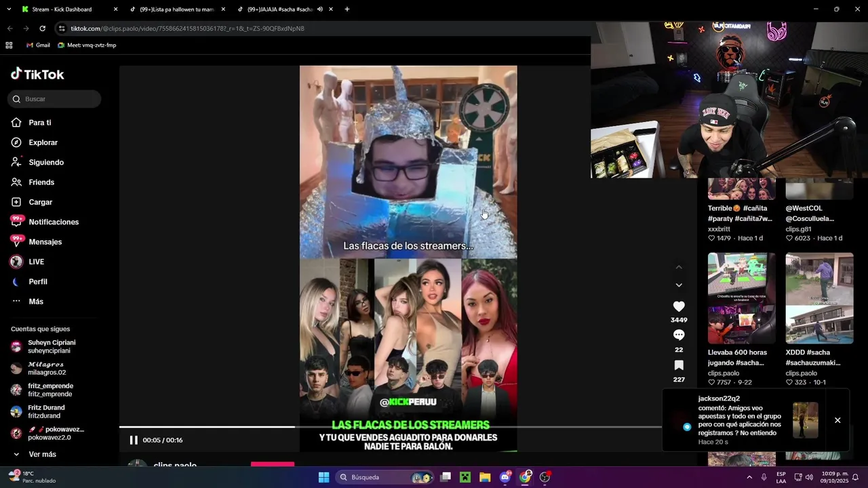868x488 pixels.
Task: Click the TikTok Buscar search field
Action: (x=54, y=99)
